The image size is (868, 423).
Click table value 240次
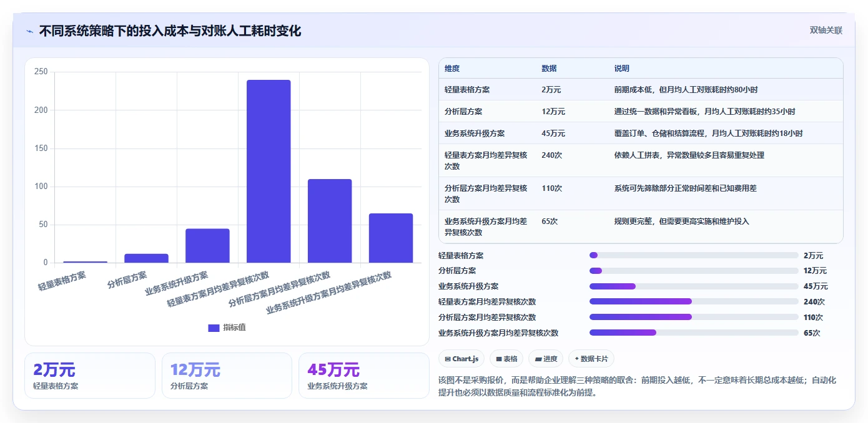(x=551, y=155)
